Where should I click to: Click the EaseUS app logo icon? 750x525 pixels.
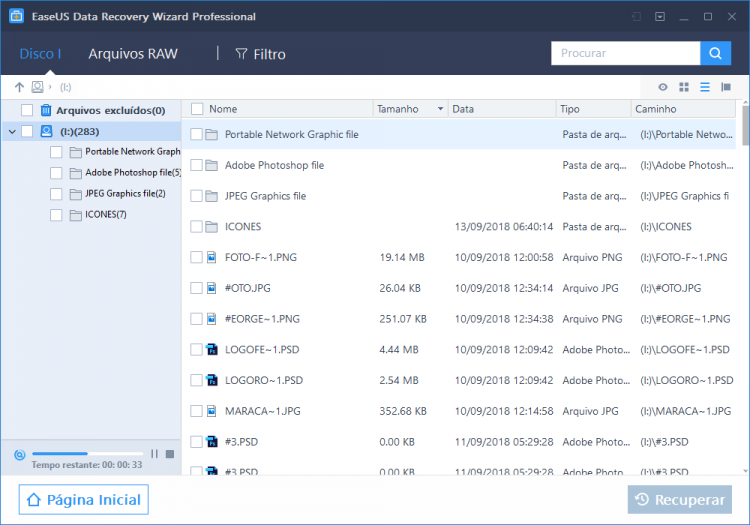point(16,16)
